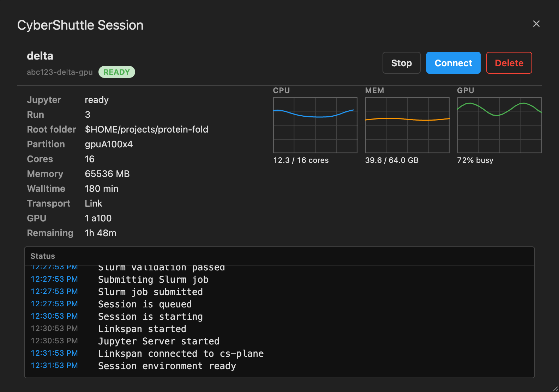Viewport: 559px width, 392px height.
Task: Connect to the delta session
Action: click(x=453, y=63)
